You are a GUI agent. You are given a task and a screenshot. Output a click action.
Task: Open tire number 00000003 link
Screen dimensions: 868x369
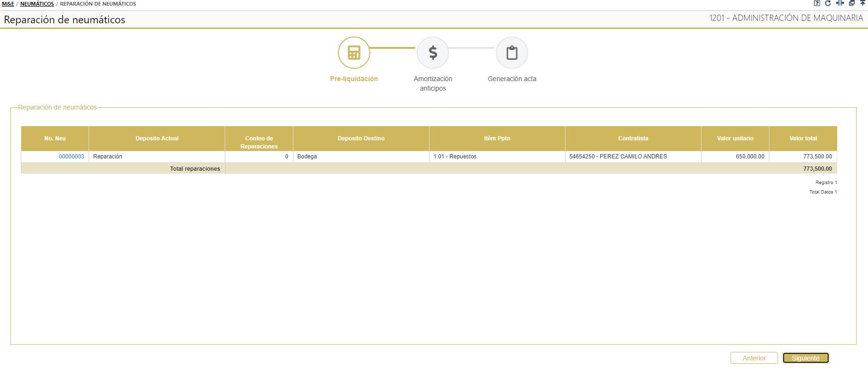(72, 157)
